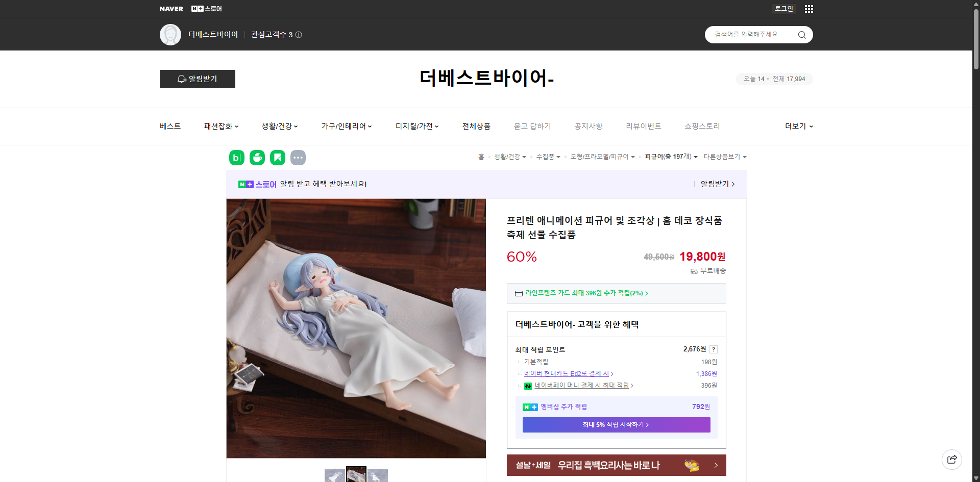Share via LINE messenger icon
This screenshot has width=980, height=482.
(257, 158)
